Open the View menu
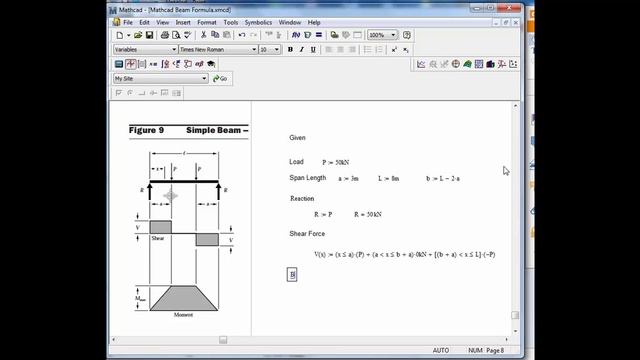Viewport: 640px width, 360px height. point(162,22)
